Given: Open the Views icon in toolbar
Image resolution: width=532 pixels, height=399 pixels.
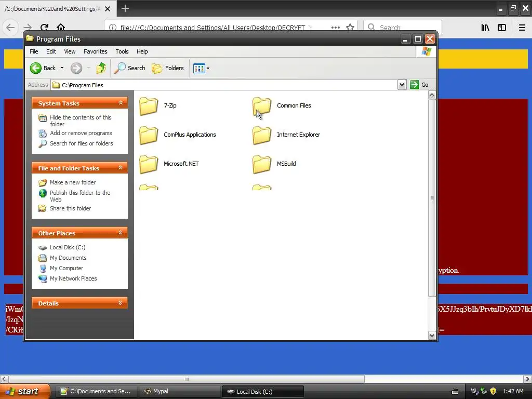Looking at the screenshot, I should [x=199, y=68].
